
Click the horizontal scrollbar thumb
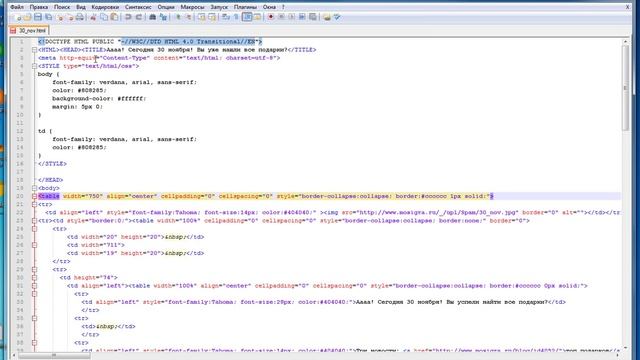pos(54,356)
